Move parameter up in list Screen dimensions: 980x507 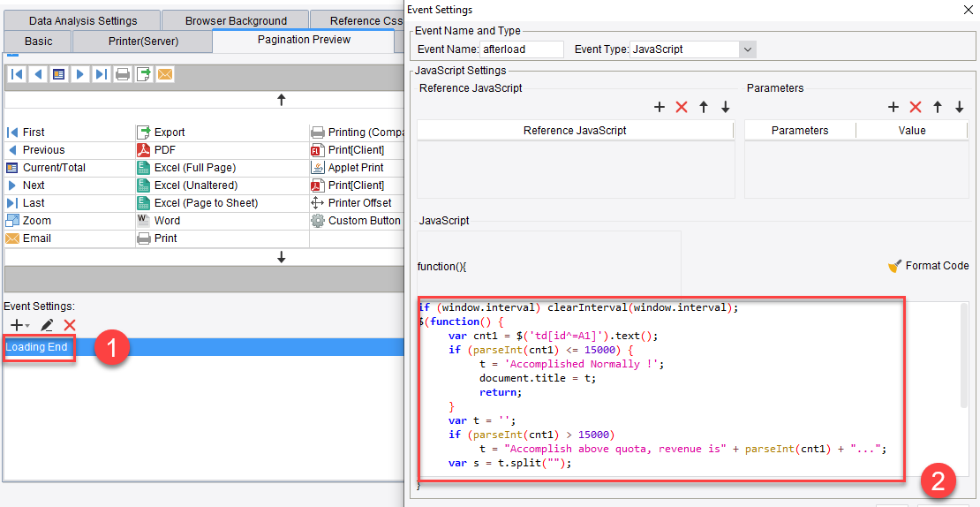[x=937, y=108]
